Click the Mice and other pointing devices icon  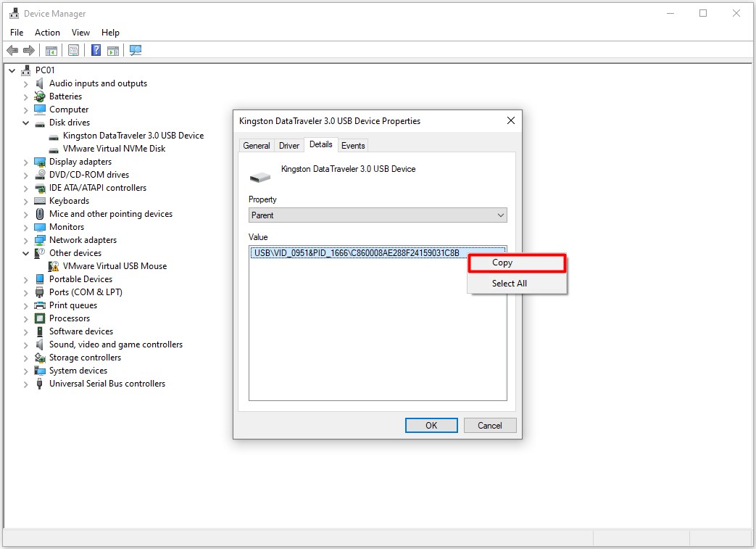coord(40,214)
